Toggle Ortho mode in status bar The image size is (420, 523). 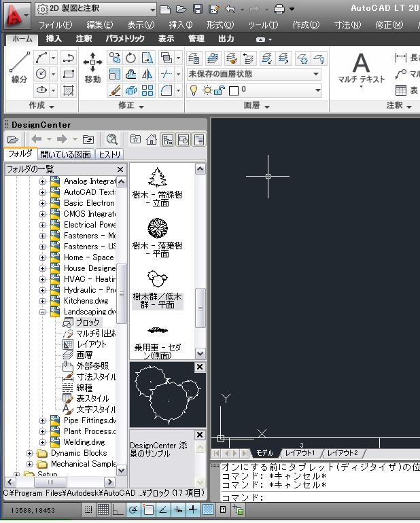tap(118, 509)
